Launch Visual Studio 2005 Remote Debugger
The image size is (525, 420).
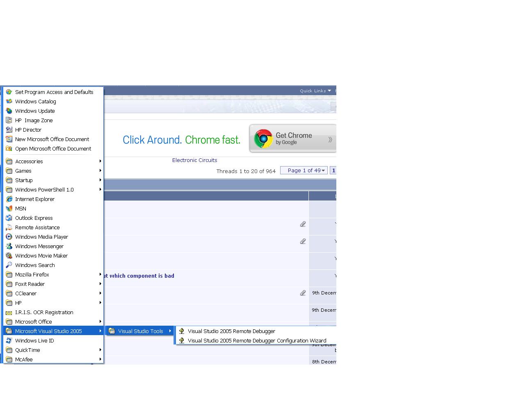[256, 331]
